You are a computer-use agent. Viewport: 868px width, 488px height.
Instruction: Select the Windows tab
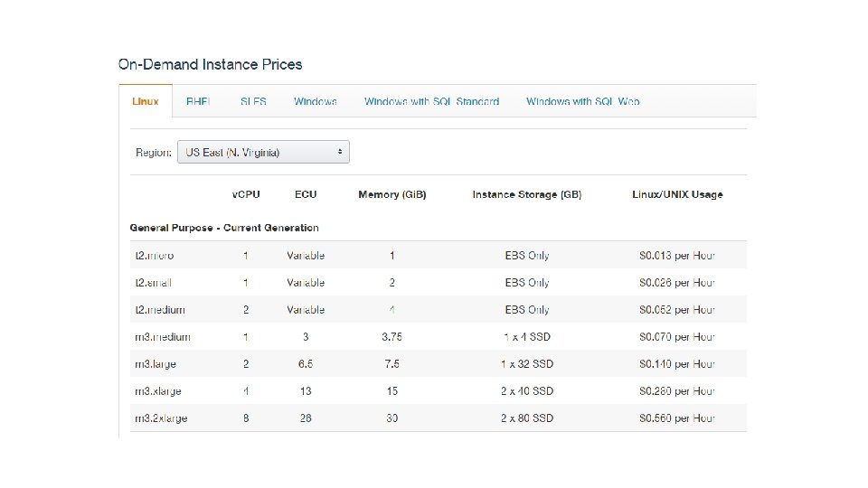[x=316, y=101]
